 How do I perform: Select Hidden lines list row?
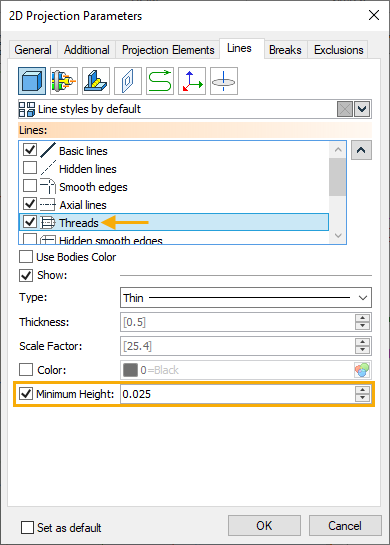pos(174,169)
